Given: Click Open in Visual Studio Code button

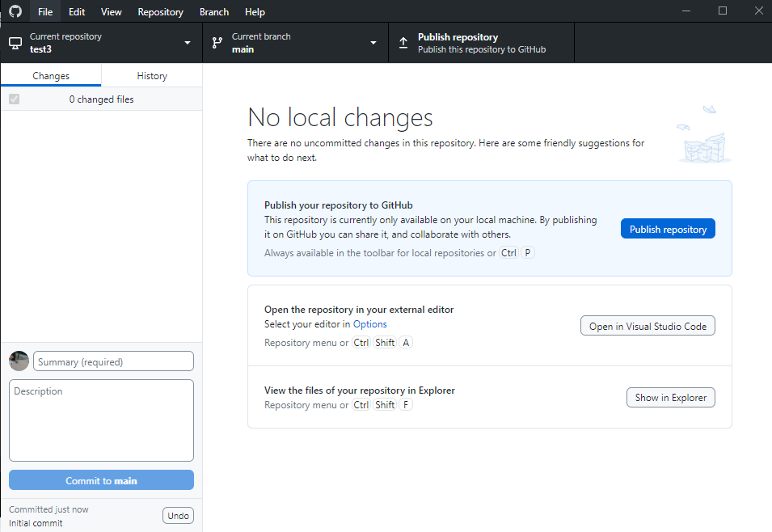Looking at the screenshot, I should click(648, 326).
